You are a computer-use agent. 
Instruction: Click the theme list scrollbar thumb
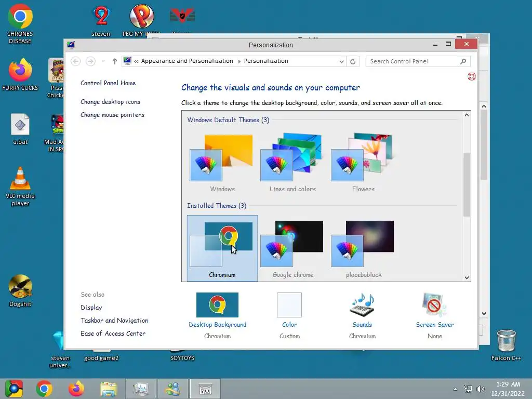tap(467, 185)
